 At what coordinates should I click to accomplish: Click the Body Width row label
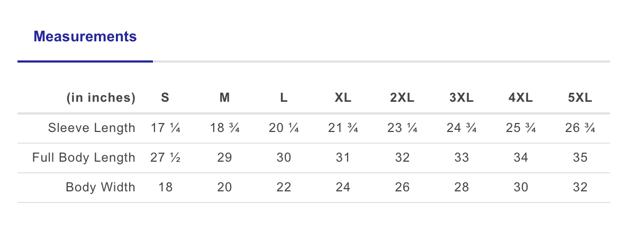(101, 187)
